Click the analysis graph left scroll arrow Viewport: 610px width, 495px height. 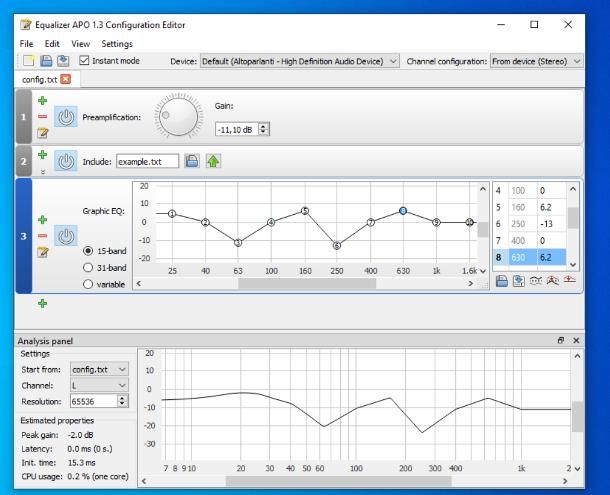[144, 481]
